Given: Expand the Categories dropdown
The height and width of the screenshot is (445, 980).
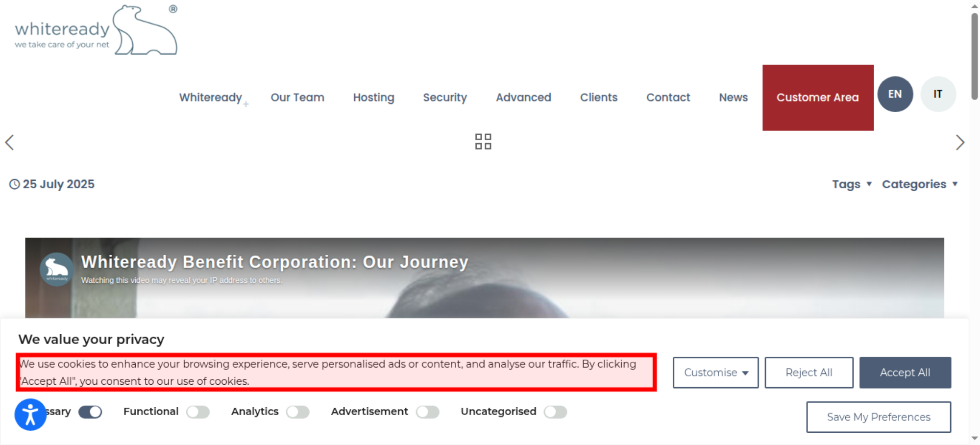Looking at the screenshot, I should 920,184.
